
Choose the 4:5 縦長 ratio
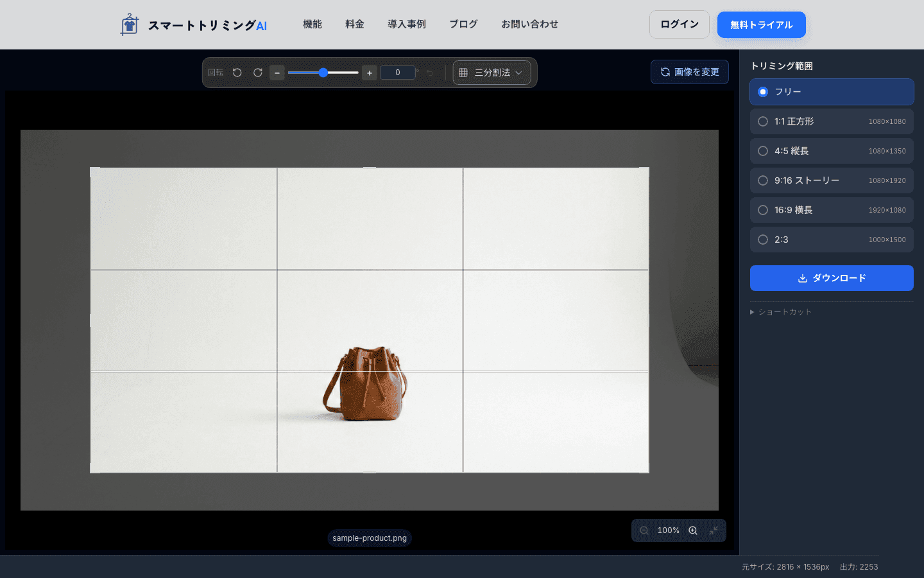(x=832, y=151)
